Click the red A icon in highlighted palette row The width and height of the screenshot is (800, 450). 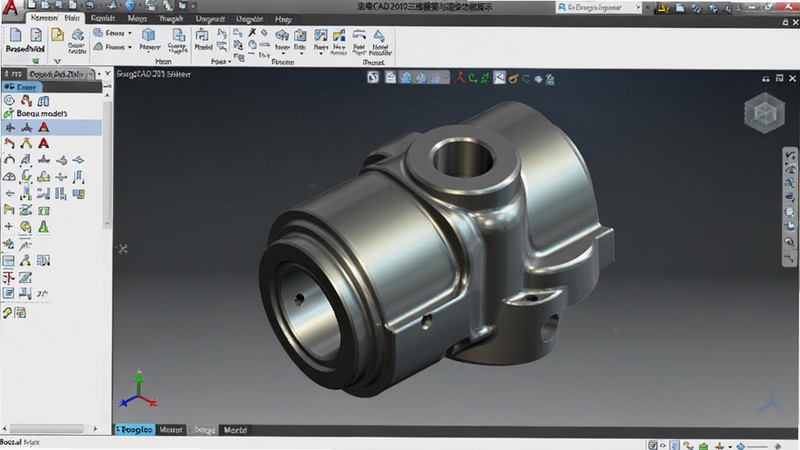(x=44, y=127)
